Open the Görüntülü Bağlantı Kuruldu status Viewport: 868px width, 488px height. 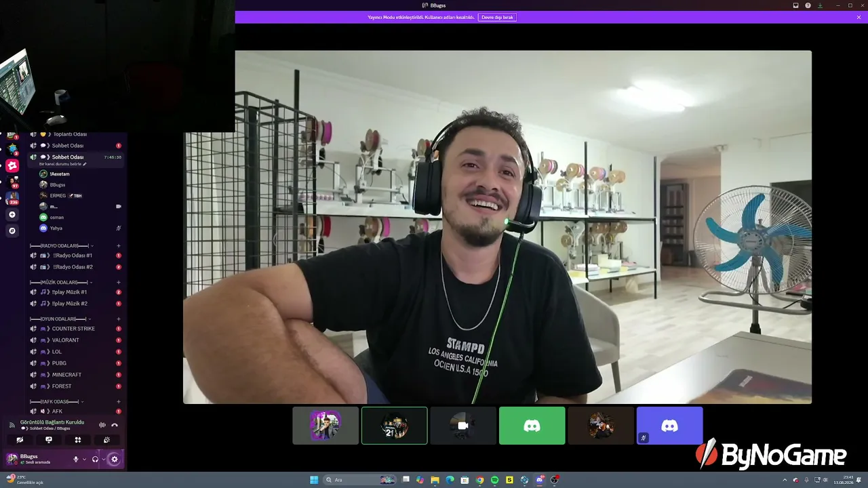pyautogui.click(x=52, y=422)
